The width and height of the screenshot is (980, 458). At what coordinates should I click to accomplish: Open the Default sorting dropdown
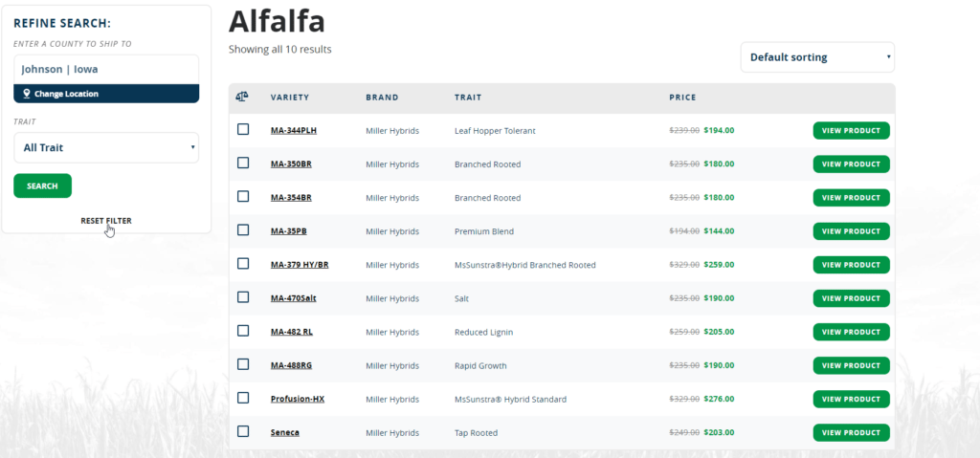(817, 56)
